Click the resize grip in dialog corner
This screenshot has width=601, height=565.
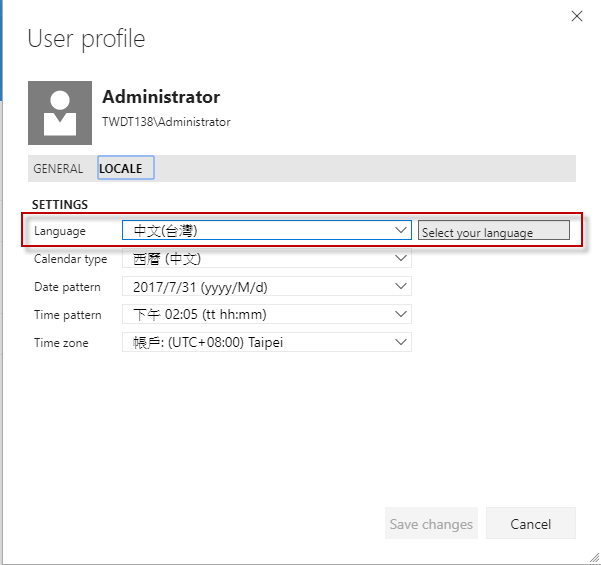[594, 557]
